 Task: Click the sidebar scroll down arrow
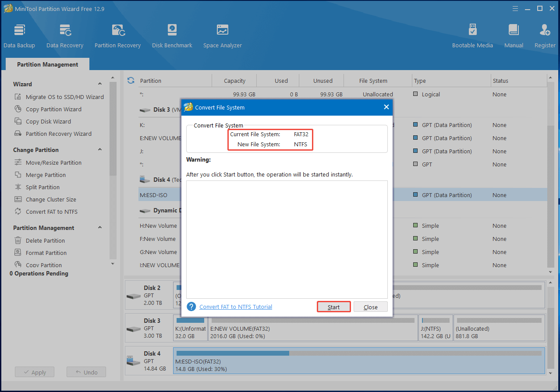pyautogui.click(x=113, y=264)
